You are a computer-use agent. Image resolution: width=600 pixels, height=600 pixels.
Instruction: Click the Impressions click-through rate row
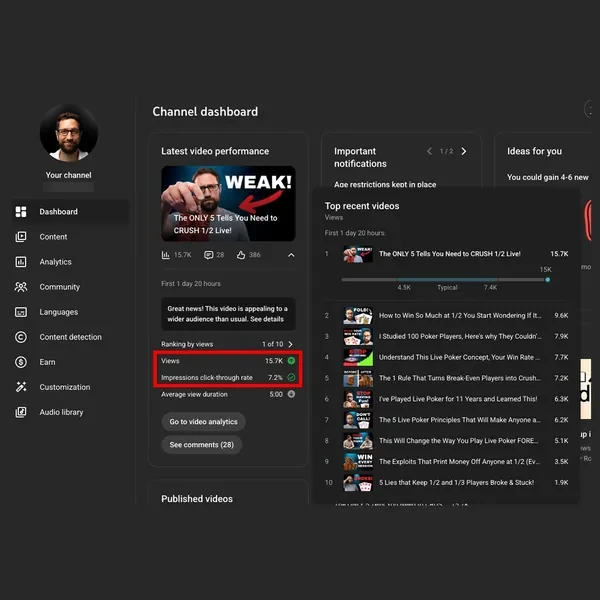point(228,377)
